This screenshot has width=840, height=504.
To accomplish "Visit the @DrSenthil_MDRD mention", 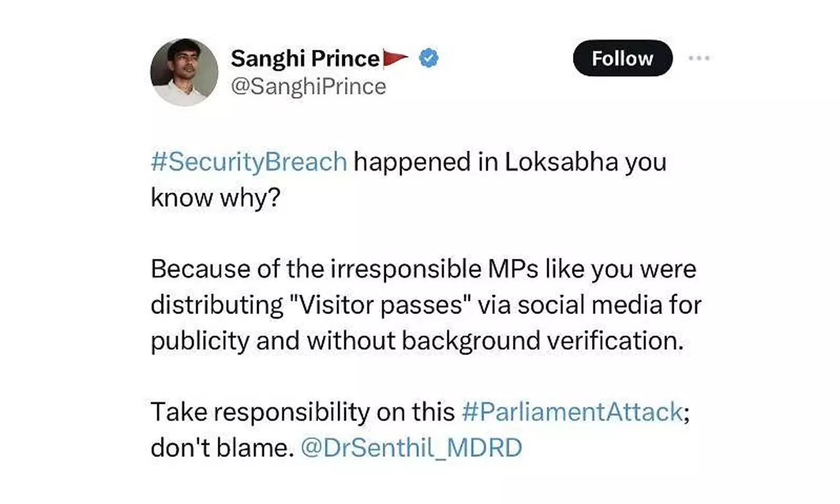I will pyautogui.click(x=411, y=448).
